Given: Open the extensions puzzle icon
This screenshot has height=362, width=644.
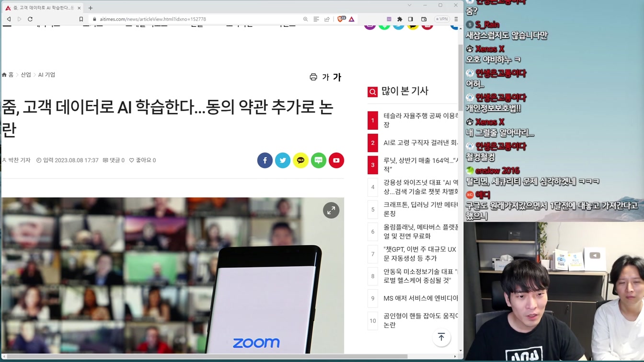Looking at the screenshot, I should coord(400,19).
